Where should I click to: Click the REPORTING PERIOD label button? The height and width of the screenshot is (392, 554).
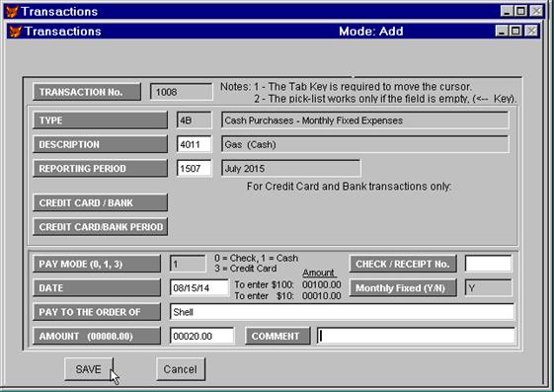[x=100, y=169]
